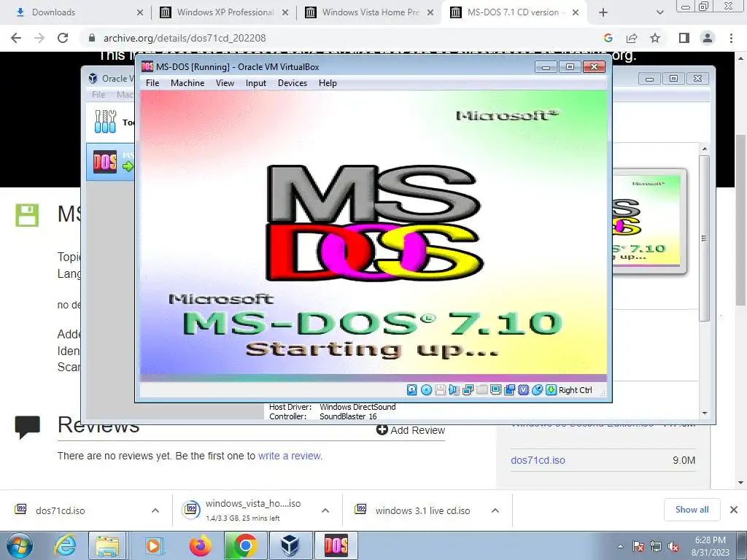Image resolution: width=747 pixels, height=560 pixels.
Task: Click the green arrow keyboard capture icon
Action: coord(551,390)
